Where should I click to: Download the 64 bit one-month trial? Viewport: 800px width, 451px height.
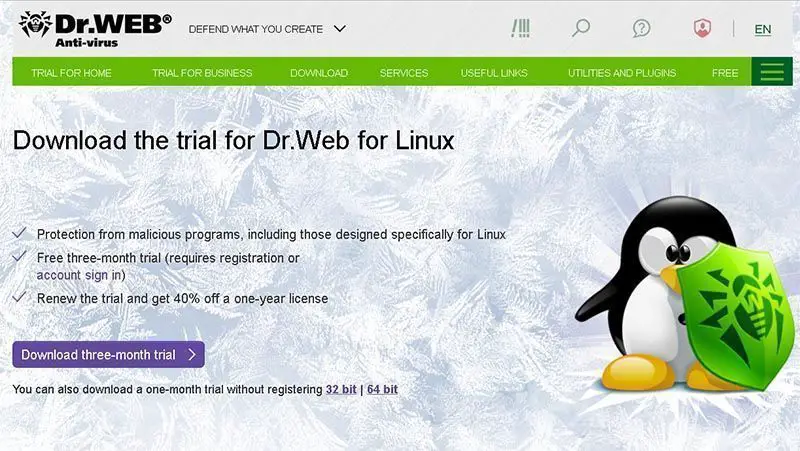coord(382,389)
